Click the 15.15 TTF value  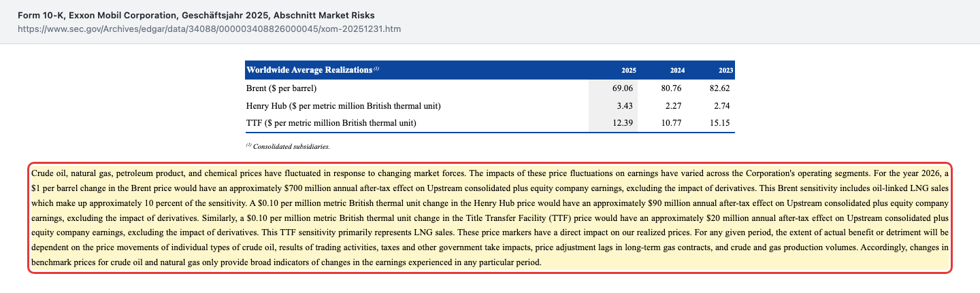719,122
